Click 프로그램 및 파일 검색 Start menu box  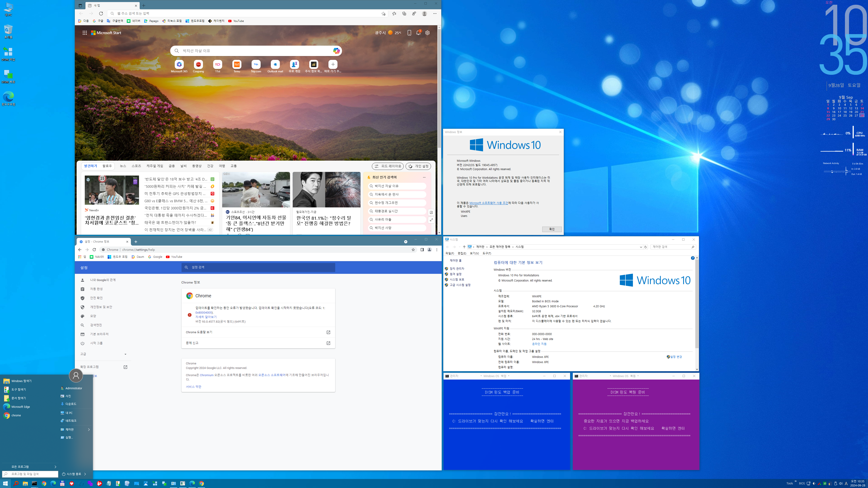pyautogui.click(x=30, y=474)
